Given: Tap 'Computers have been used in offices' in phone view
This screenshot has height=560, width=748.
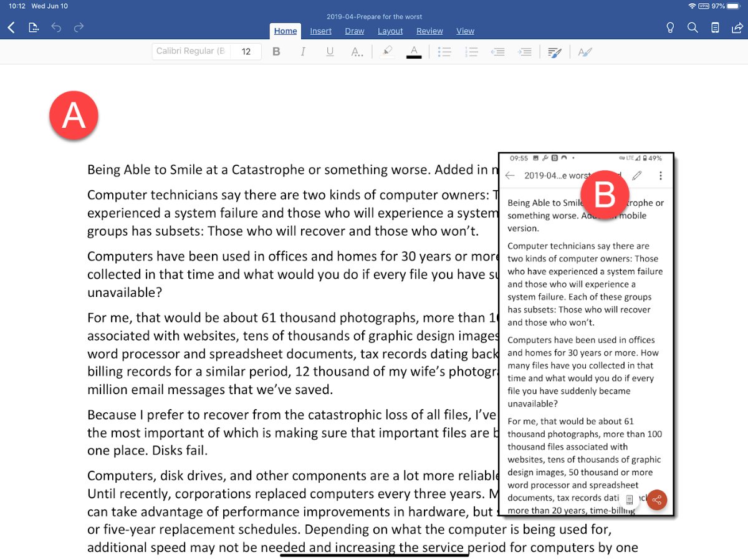Looking at the screenshot, I should tap(581, 340).
